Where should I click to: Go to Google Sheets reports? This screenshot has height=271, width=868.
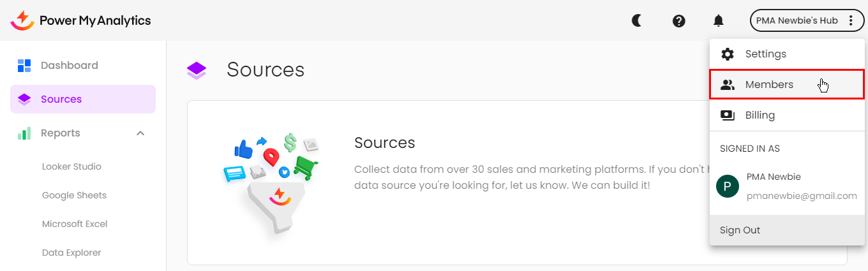[x=74, y=195]
